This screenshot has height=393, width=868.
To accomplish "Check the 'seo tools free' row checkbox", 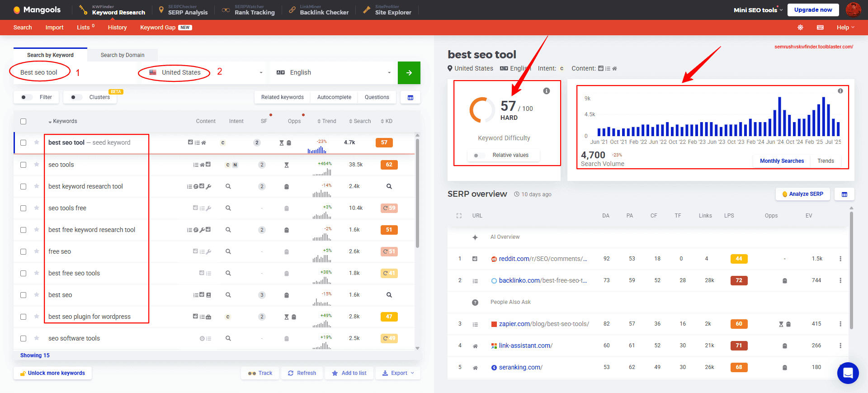I will (24, 208).
